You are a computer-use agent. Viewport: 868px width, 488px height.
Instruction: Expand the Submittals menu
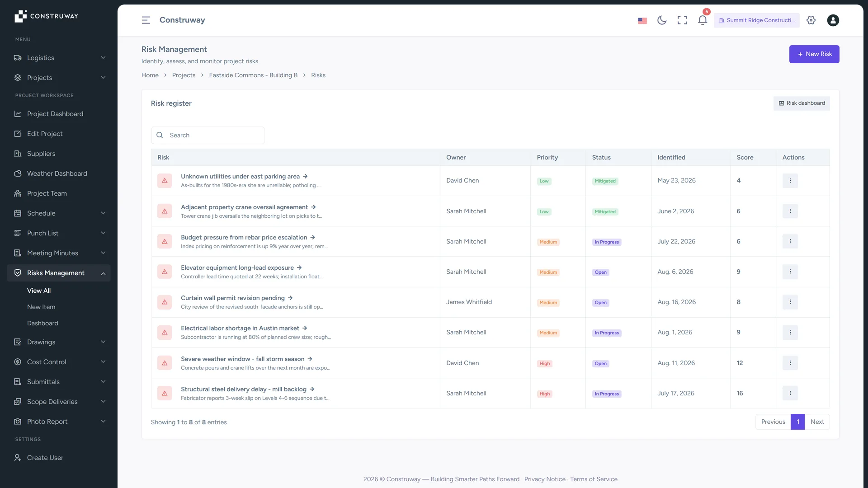point(59,382)
